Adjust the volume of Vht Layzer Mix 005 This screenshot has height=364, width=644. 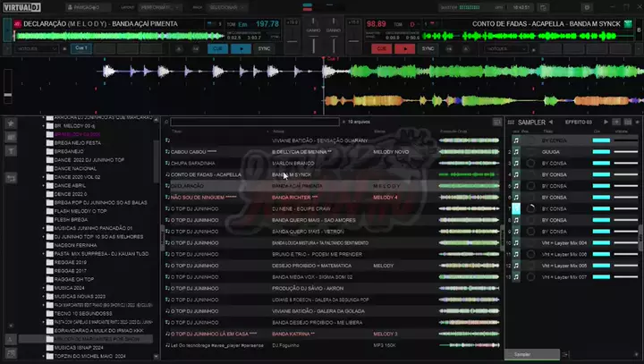tap(626, 266)
